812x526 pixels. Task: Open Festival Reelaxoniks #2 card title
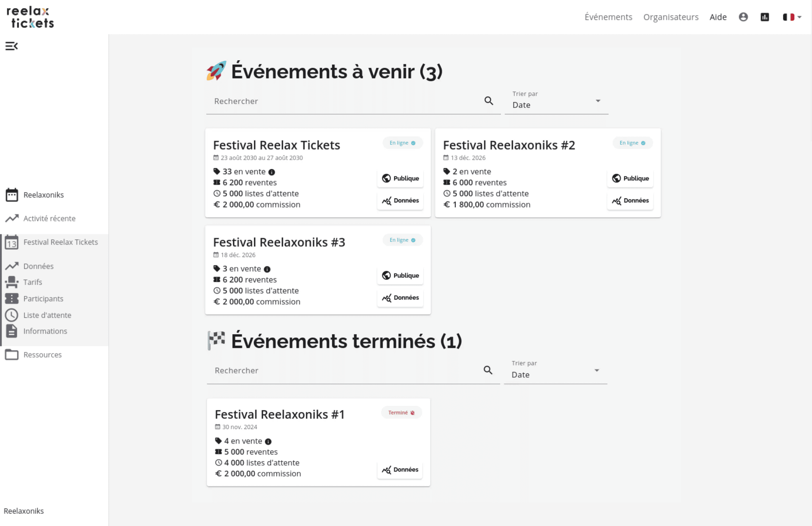tap(509, 145)
